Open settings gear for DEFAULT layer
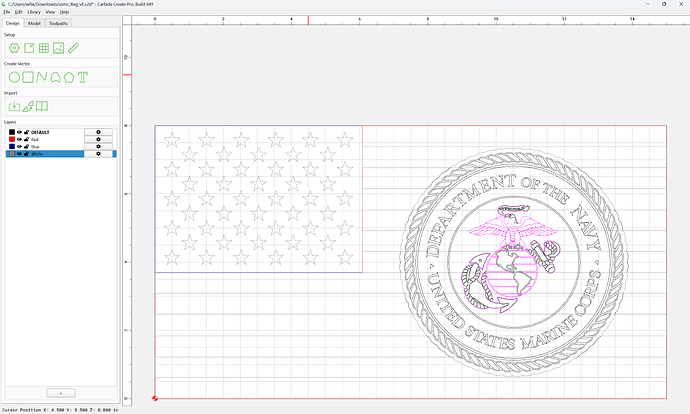 coord(98,132)
